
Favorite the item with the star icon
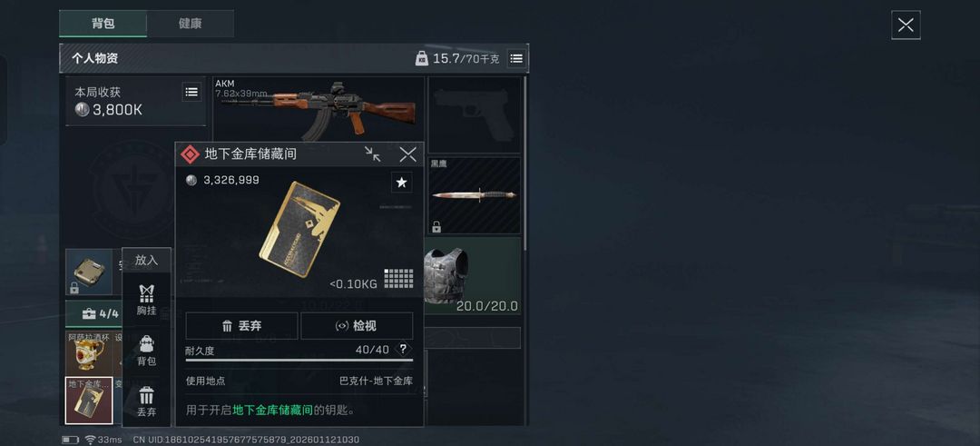click(402, 183)
